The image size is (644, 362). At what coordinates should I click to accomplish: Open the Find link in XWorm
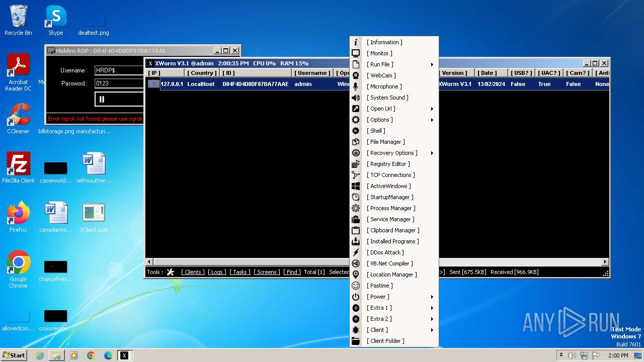[x=292, y=272]
